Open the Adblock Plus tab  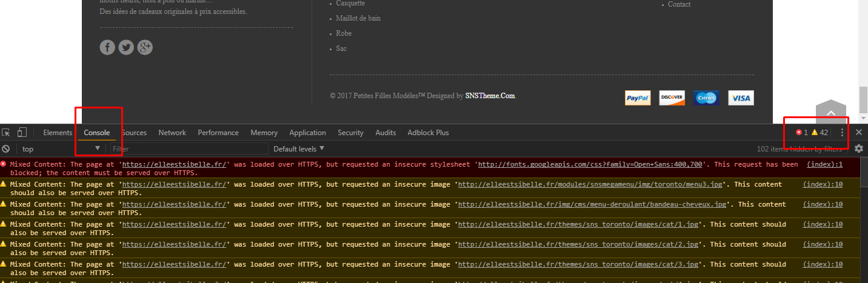[428, 133]
